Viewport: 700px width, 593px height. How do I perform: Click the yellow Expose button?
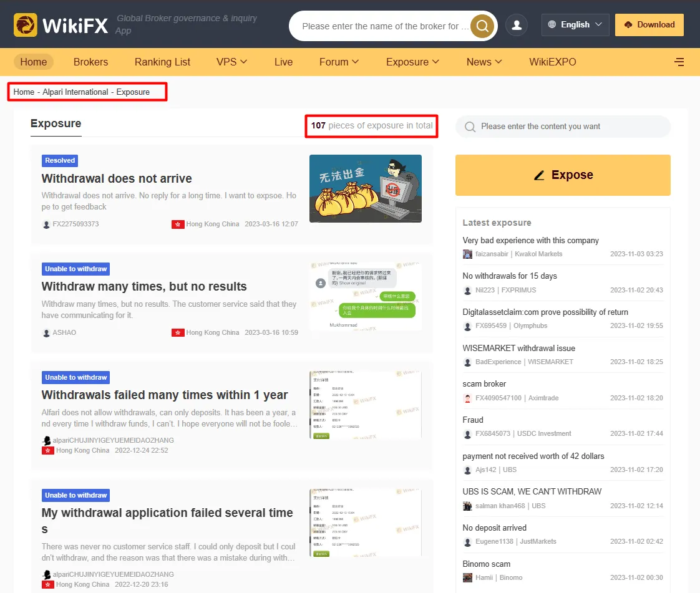pyautogui.click(x=563, y=175)
